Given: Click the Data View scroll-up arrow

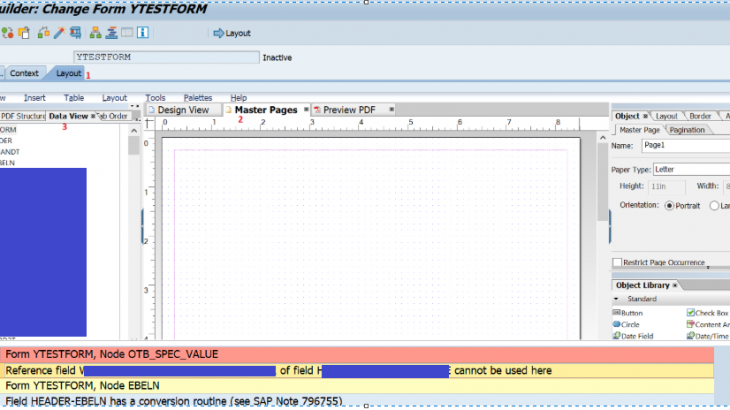Looking at the screenshot, I should pyautogui.click(x=134, y=131).
